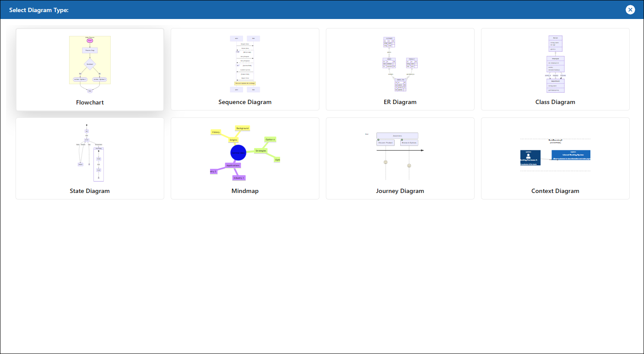Pick the ER Diagram preview image
The height and width of the screenshot is (354, 644).
pyautogui.click(x=400, y=64)
